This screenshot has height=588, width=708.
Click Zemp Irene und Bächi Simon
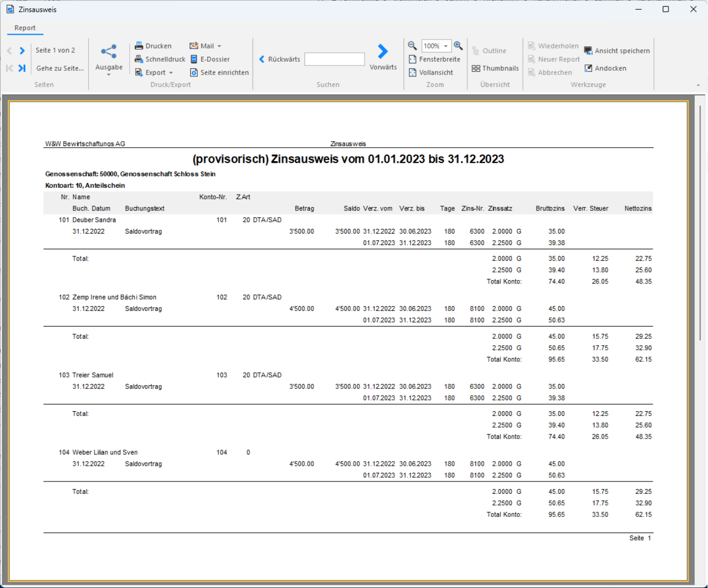pos(114,298)
